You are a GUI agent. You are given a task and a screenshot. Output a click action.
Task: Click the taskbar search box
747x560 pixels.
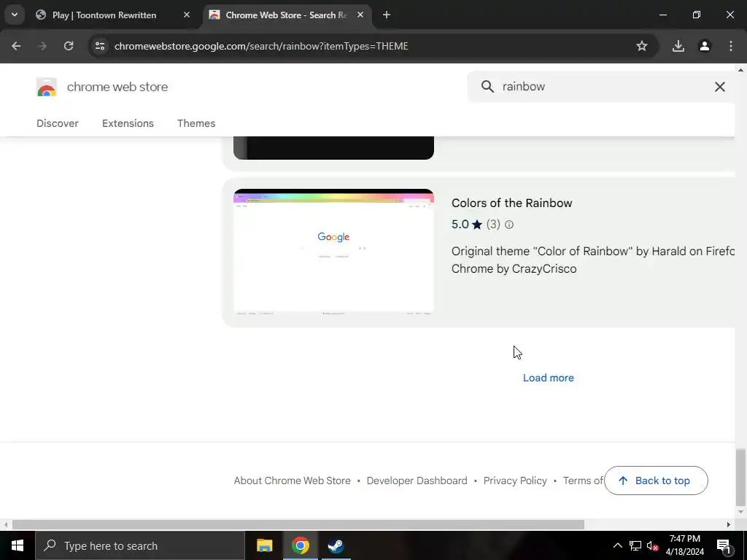[140, 545]
